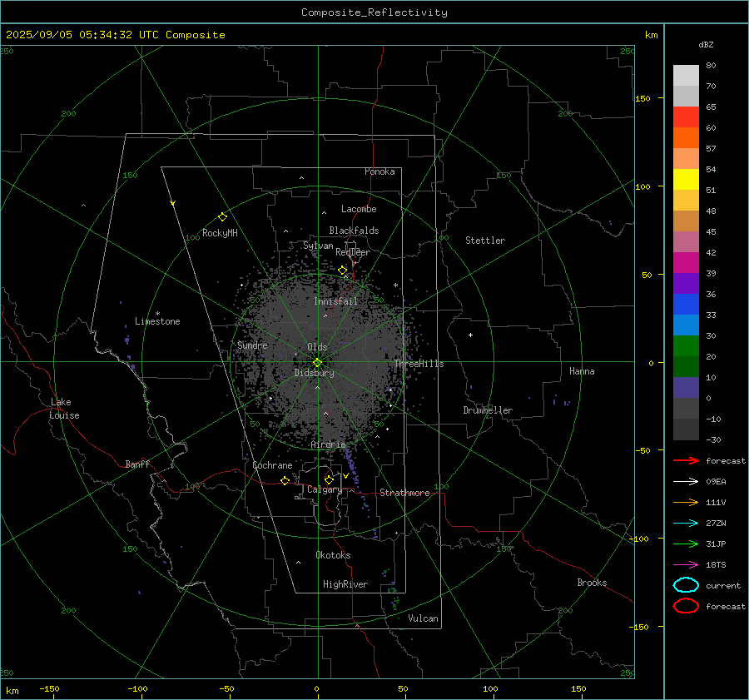Click the Okotoks label on the map

(x=333, y=555)
